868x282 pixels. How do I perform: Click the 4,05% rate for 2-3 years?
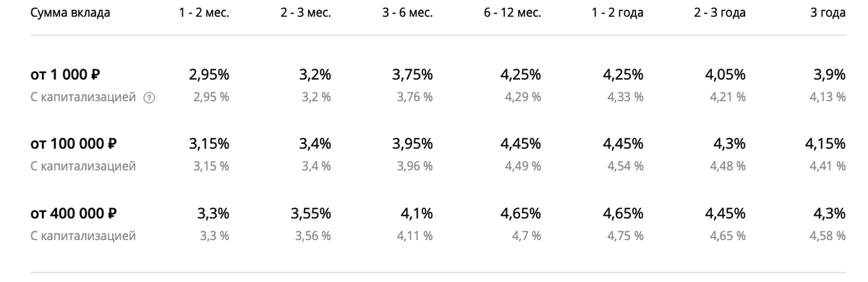(x=725, y=74)
